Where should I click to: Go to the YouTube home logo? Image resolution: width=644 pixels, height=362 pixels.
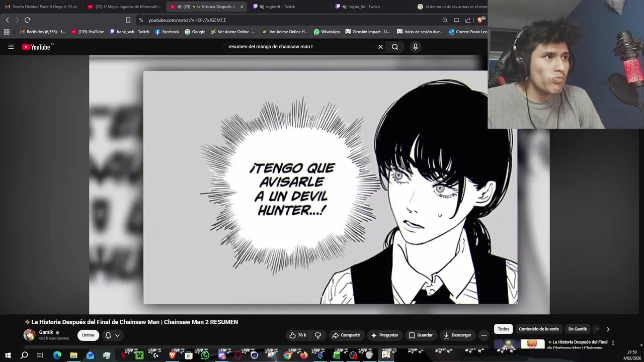pyautogui.click(x=36, y=47)
